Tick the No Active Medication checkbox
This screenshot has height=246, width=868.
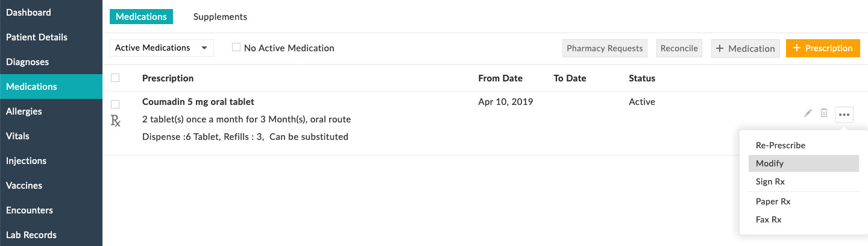[237, 48]
